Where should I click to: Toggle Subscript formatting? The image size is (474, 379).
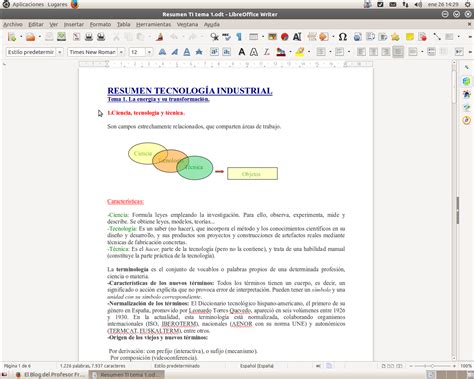227,52
